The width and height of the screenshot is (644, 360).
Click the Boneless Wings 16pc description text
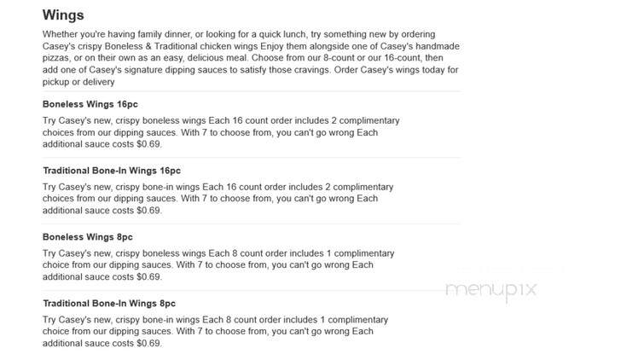[x=221, y=132]
